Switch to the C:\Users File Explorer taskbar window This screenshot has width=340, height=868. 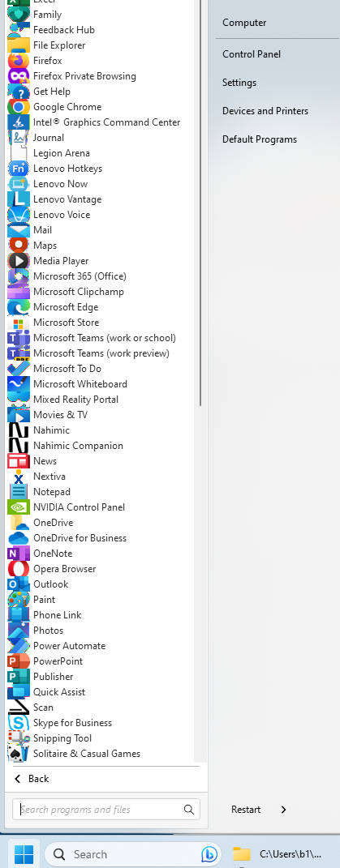pos(276,854)
